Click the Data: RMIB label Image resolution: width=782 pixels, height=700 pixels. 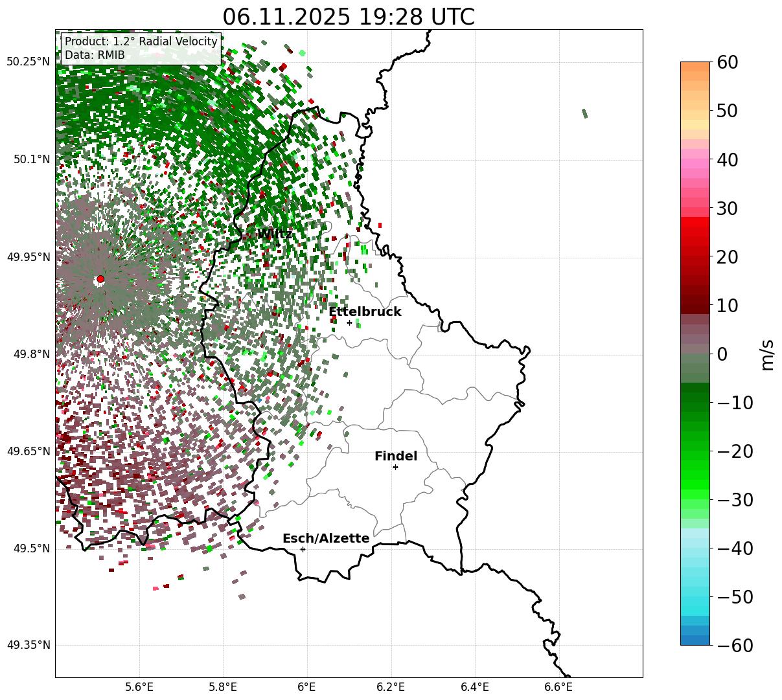95,56
